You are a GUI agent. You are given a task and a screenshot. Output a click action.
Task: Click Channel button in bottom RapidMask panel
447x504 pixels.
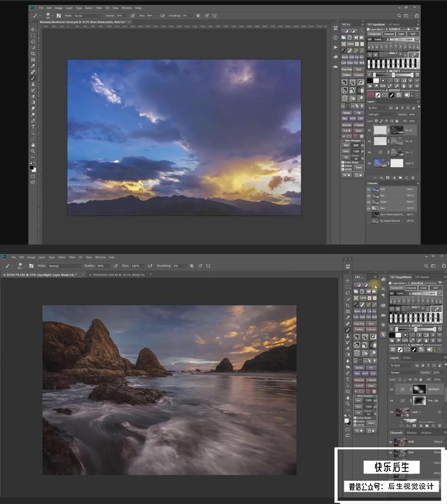(411, 288)
